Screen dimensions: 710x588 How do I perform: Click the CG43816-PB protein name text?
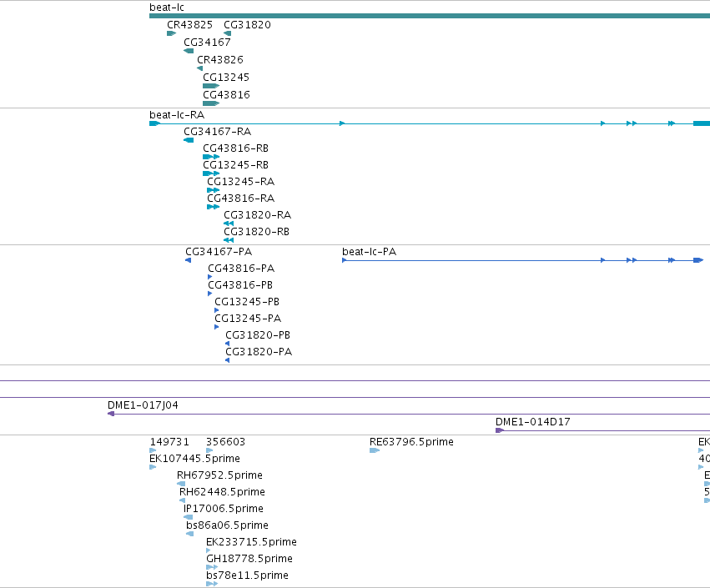coord(240,285)
